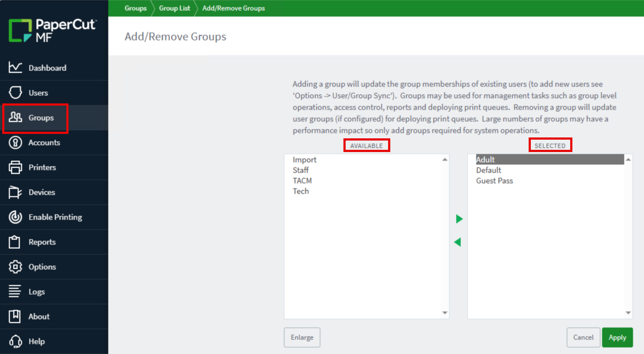644x354 pixels.
Task: Click the Groups people icon
Action: click(15, 118)
